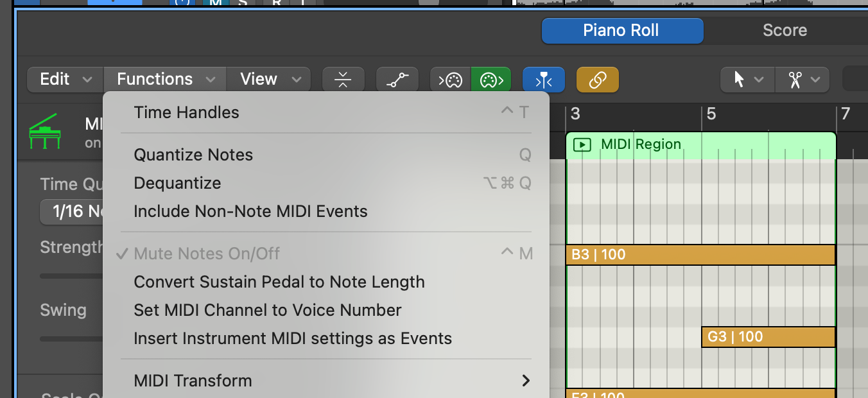
Task: Expand the MIDI Transform submenu arrow
Action: [x=526, y=381]
